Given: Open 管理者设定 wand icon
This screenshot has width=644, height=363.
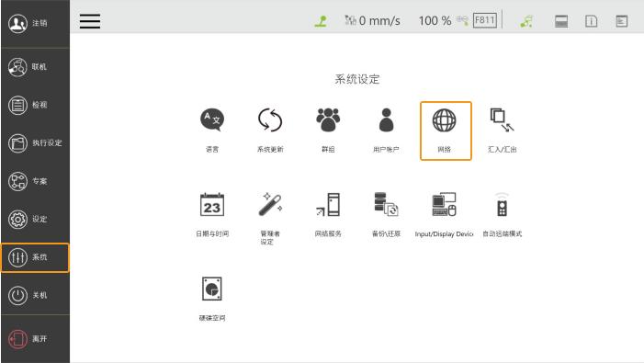Looking at the screenshot, I should pos(270,205).
